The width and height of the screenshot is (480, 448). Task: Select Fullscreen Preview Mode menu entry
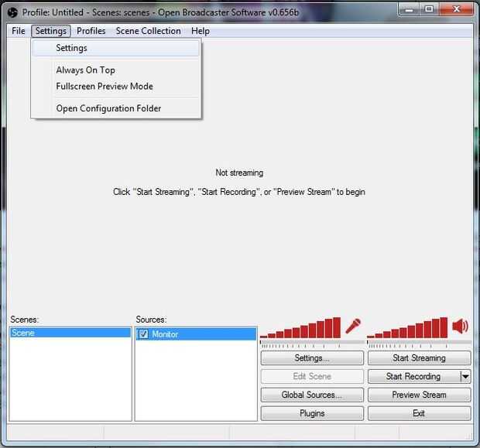pyautogui.click(x=116, y=87)
